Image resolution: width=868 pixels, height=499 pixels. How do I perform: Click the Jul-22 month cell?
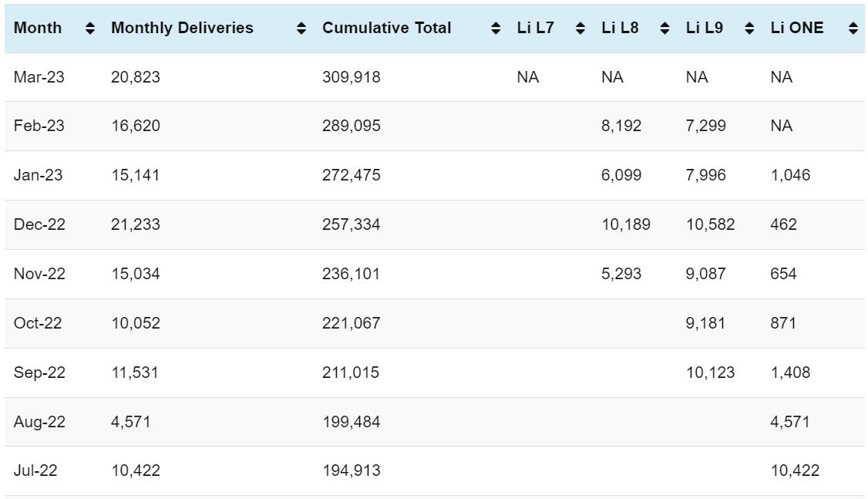tap(35, 470)
